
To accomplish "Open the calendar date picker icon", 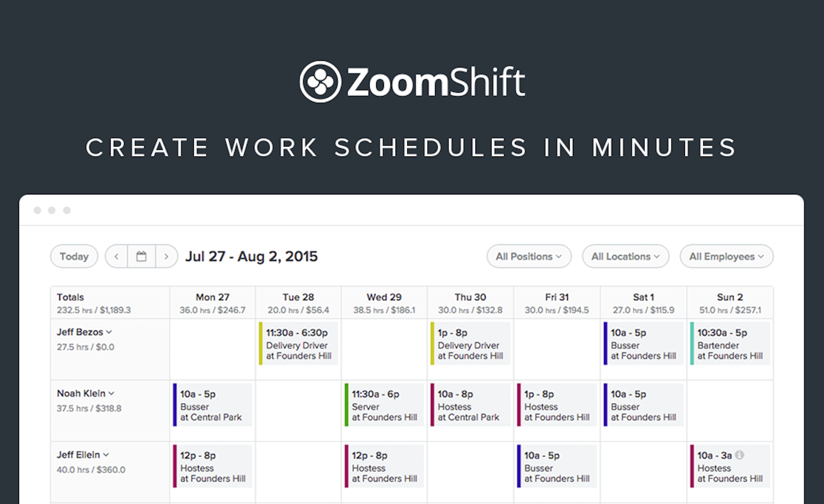I will coord(142,256).
